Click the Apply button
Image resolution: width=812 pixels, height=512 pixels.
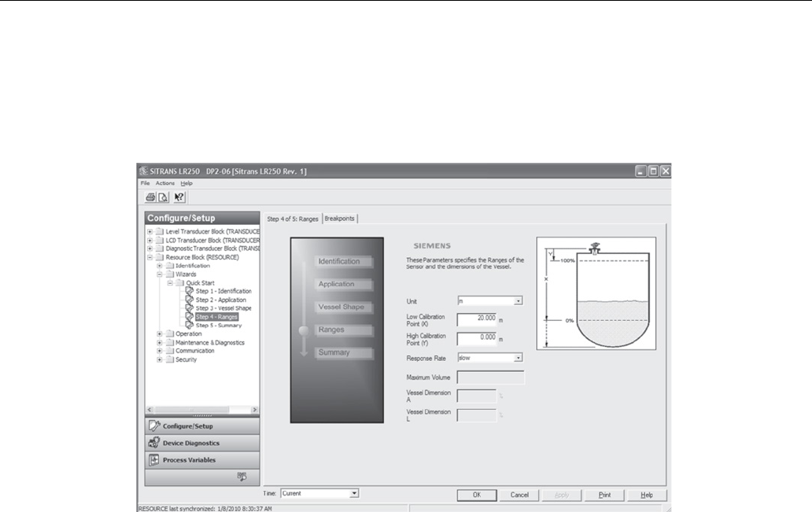coord(562,495)
